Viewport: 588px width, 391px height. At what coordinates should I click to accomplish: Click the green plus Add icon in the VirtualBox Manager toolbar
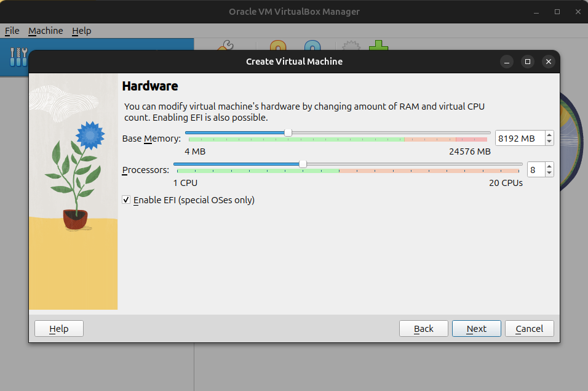point(379,46)
